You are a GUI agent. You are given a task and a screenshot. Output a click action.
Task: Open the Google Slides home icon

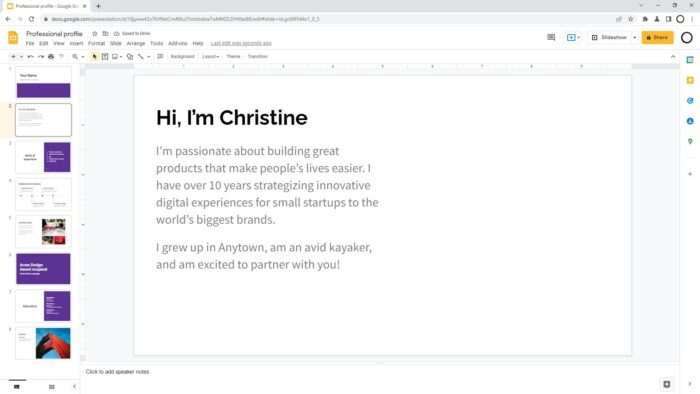click(13, 37)
